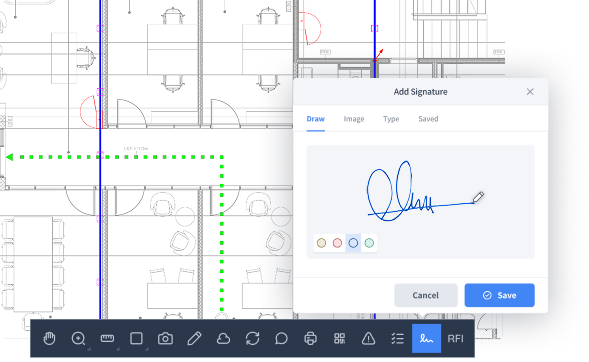The height and width of the screenshot is (362, 589).
Task: Expand the Measure tool options arrow
Action: (118, 349)
